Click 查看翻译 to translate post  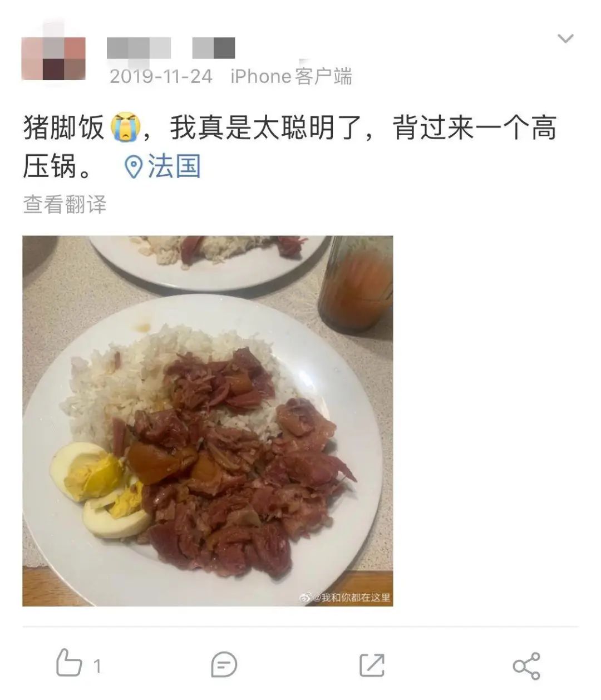(x=65, y=204)
